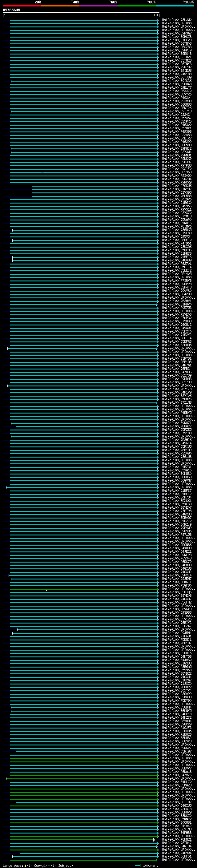Select hit label UniRef100_B8NUP9
The height and width of the screenshot is (868, 197).
click(x=176, y=812)
